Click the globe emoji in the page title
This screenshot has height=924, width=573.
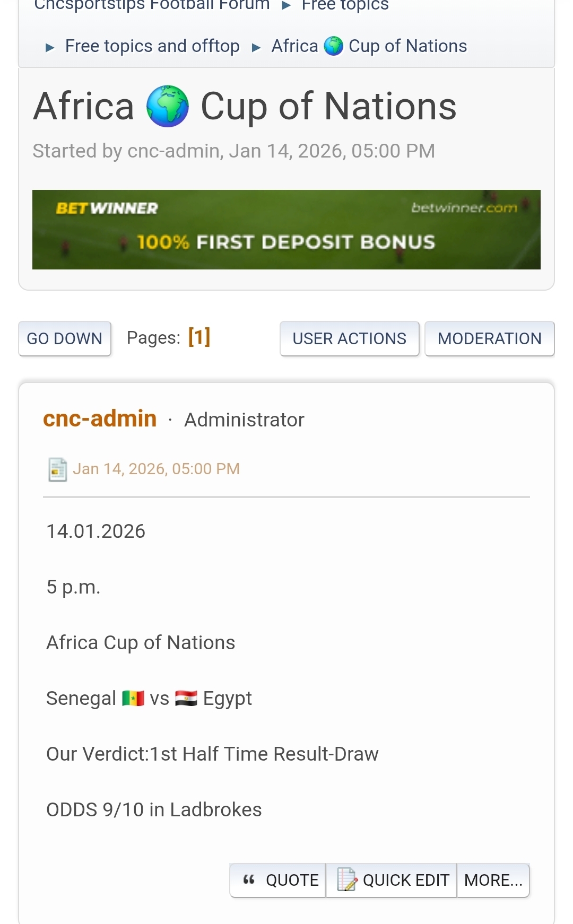coord(167,106)
